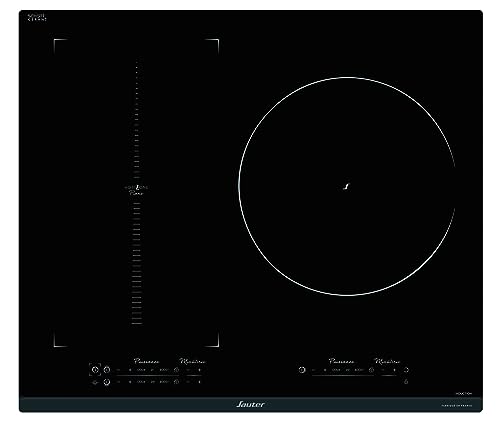Tap the right round zone power button
This screenshot has width=500, height=422.
(302, 370)
